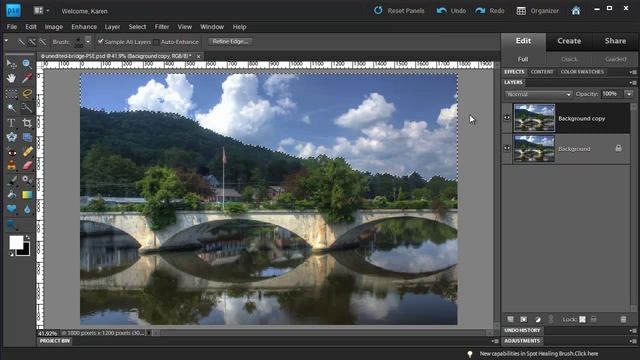Open the Adjustments panel menu
640x360 pixels.
[x=633, y=341]
